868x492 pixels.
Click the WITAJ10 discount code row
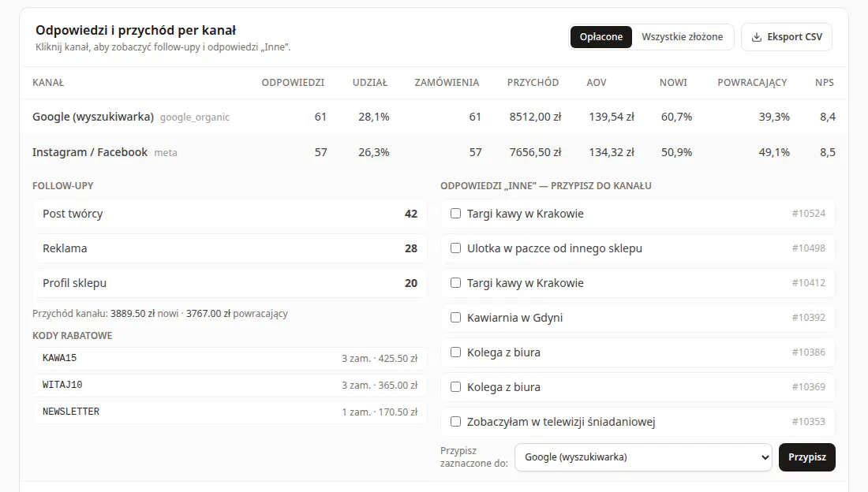click(230, 385)
